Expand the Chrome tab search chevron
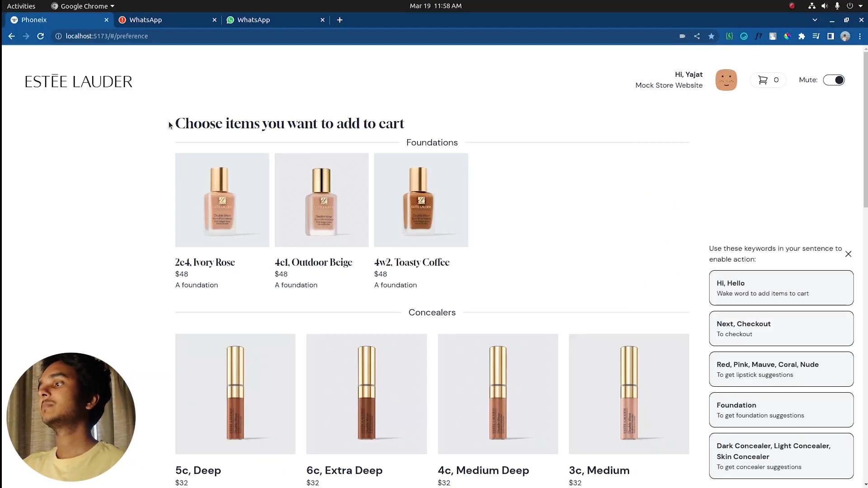The width and height of the screenshot is (868, 488). 815,20
